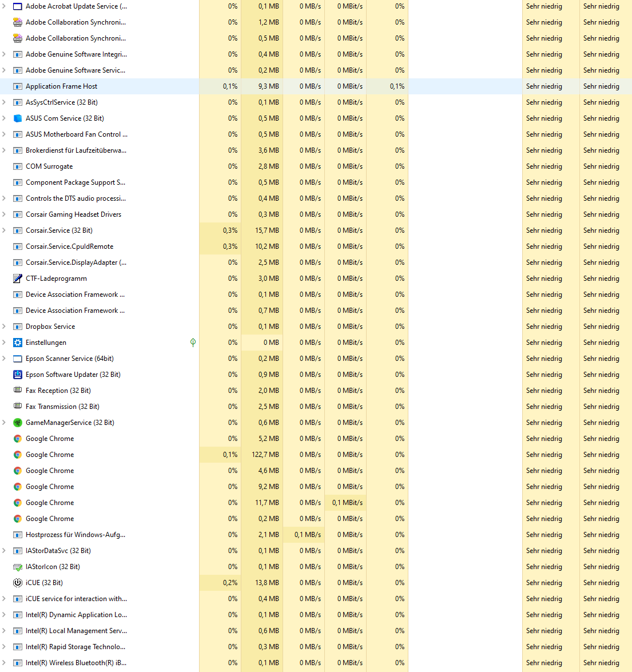The width and height of the screenshot is (632, 672).
Task: Click the IAStorIcon icon with green checkmark
Action: (18, 567)
